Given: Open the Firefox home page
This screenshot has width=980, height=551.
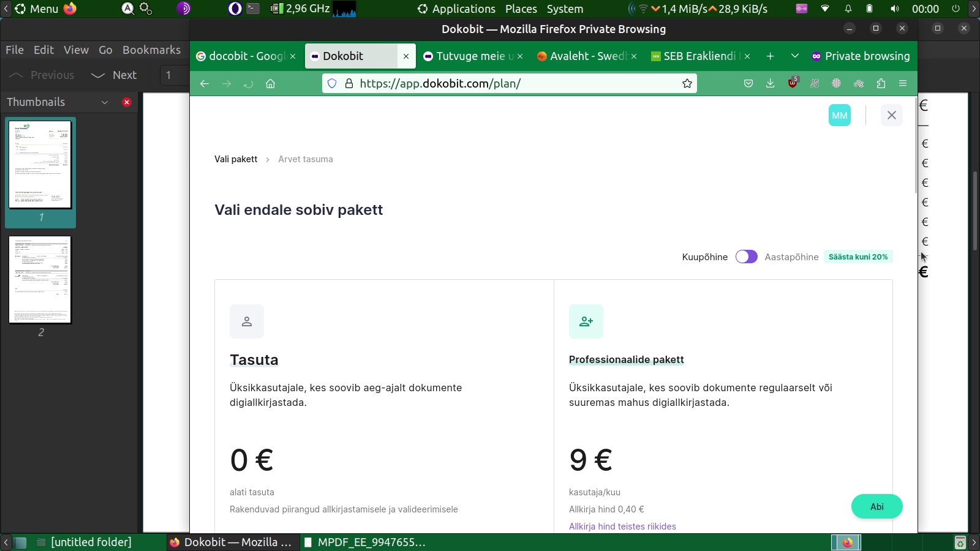Looking at the screenshot, I should click(x=270, y=83).
